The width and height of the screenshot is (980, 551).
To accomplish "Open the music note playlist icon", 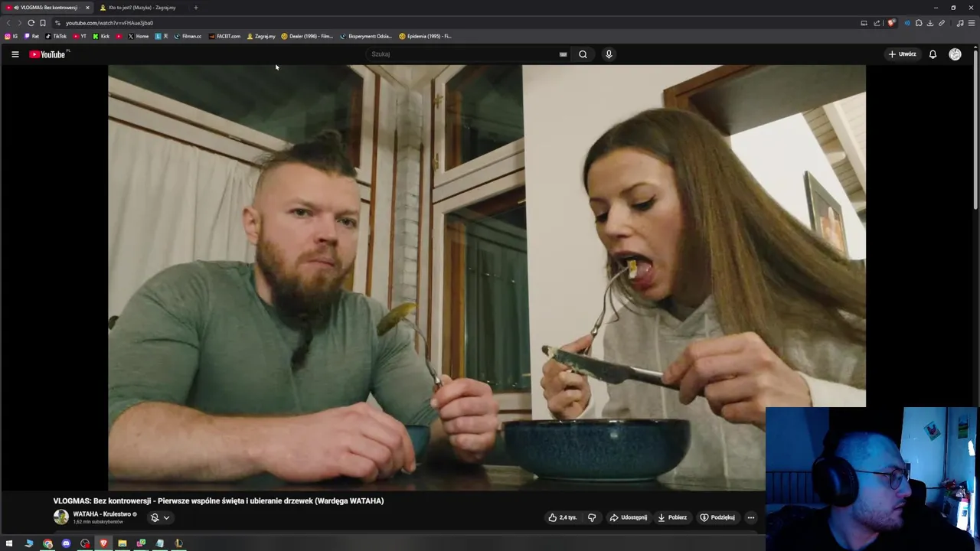I will click(x=960, y=23).
